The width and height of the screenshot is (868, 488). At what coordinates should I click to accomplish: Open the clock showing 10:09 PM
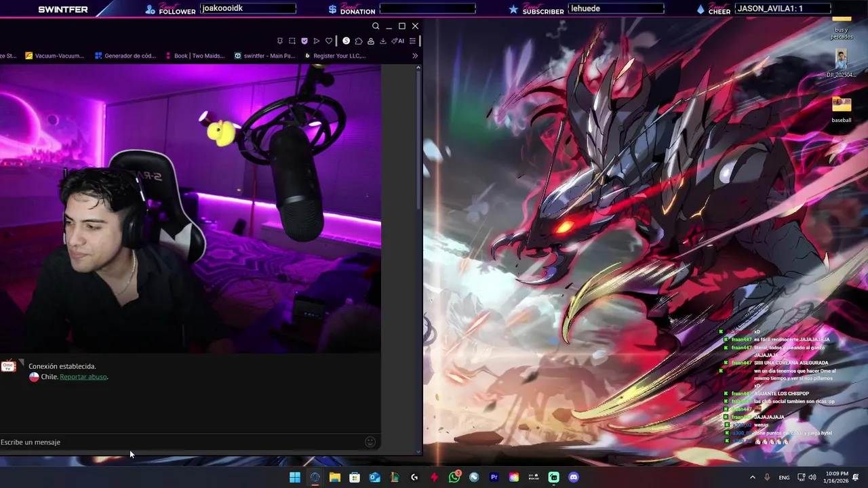[836, 477]
